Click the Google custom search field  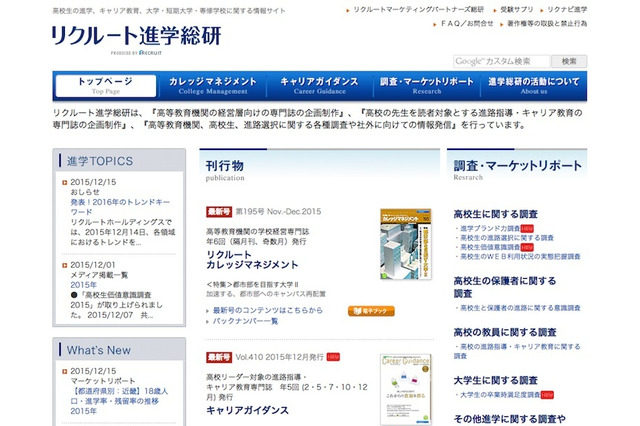502,61
